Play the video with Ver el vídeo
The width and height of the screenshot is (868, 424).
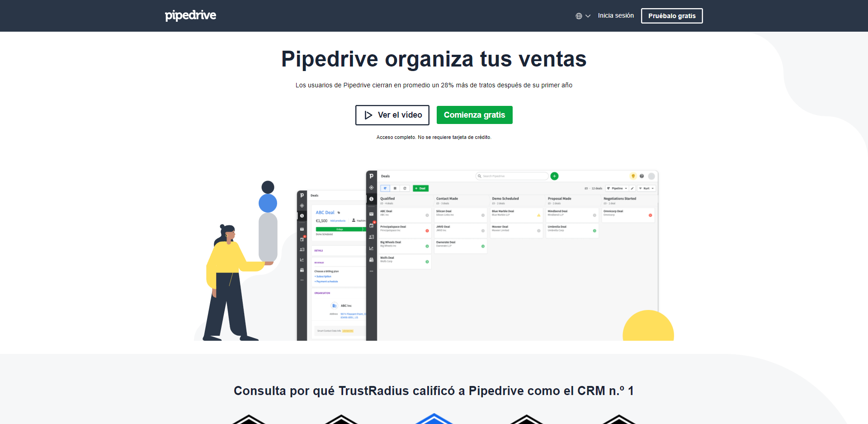tap(392, 115)
